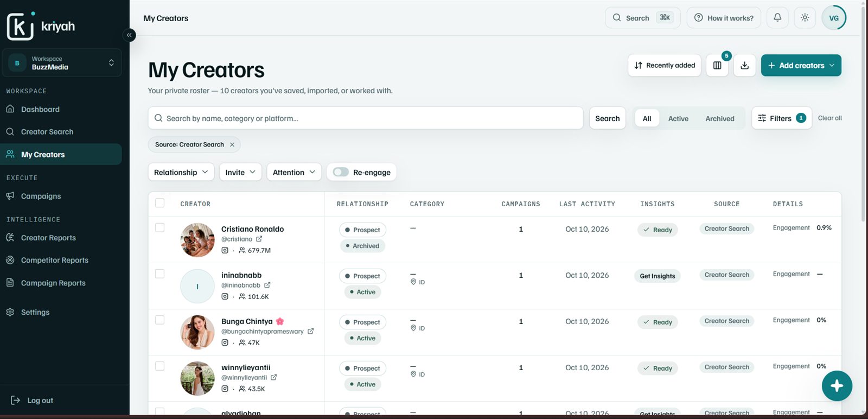Open the notifications bell
This screenshot has width=868, height=419.
pyautogui.click(x=777, y=18)
